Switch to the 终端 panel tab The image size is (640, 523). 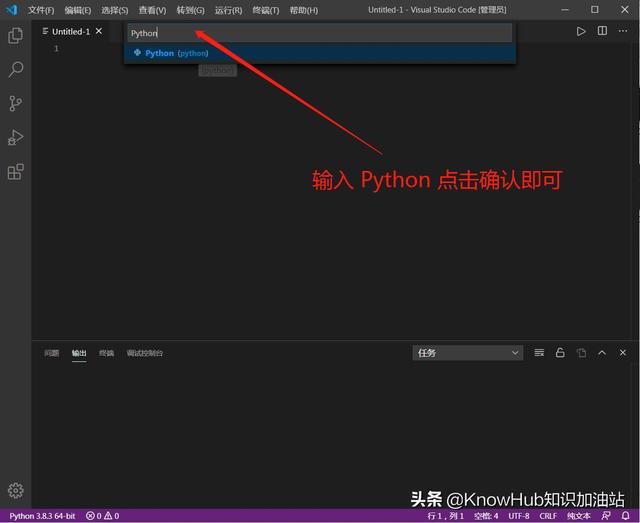(106, 353)
